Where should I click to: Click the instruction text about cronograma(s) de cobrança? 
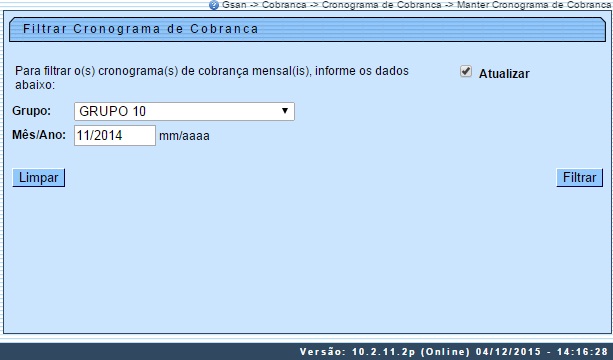coord(212,77)
